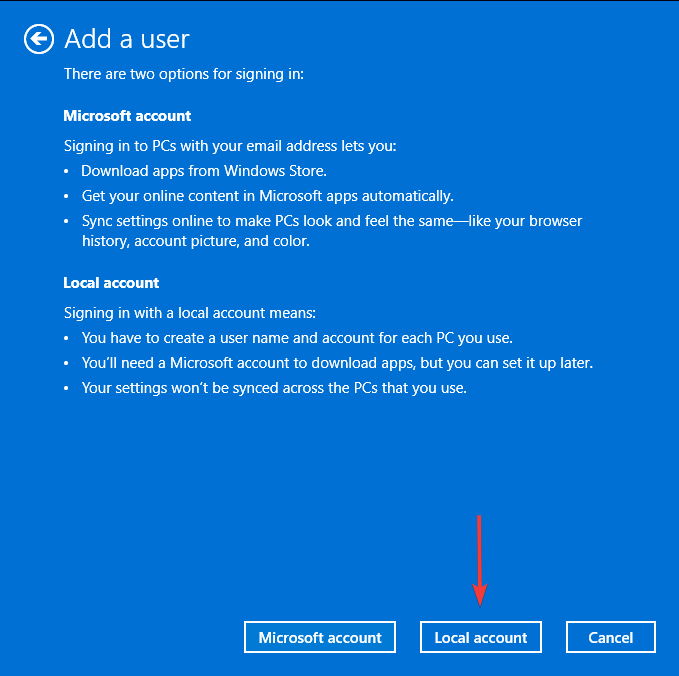Click bullet dot before 'Your settings won't be synced'
Screen dimensions: 679x676
pyautogui.click(x=66, y=388)
